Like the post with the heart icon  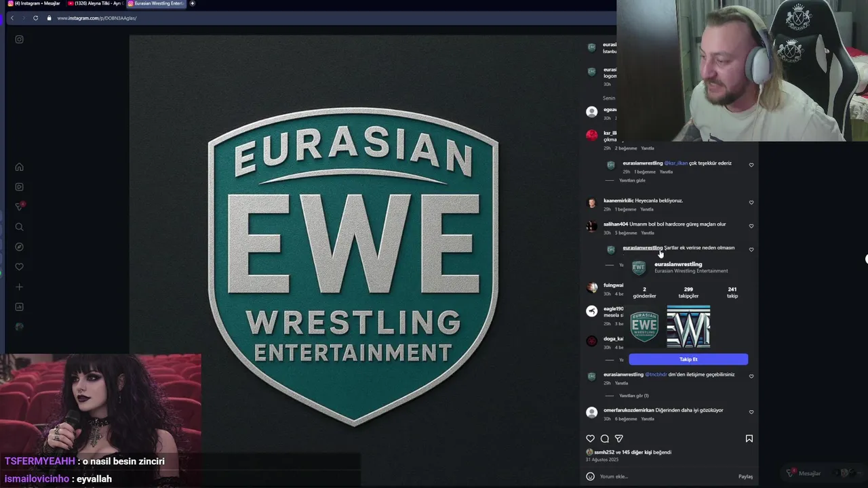pyautogui.click(x=590, y=439)
